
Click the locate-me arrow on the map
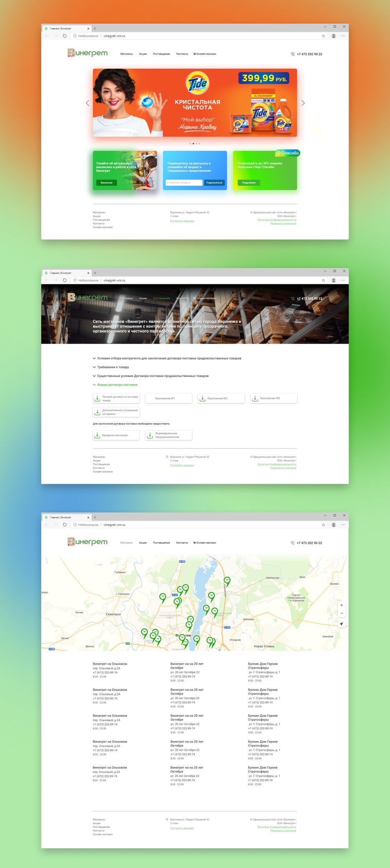(342, 624)
